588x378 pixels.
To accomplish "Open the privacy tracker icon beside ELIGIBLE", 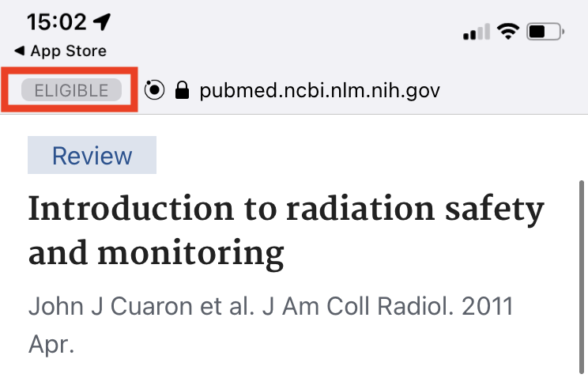I will 156,90.
